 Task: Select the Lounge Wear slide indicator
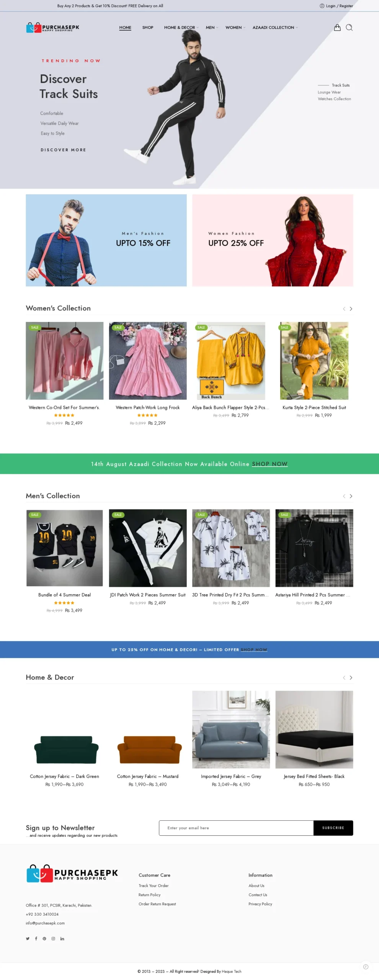click(x=329, y=92)
